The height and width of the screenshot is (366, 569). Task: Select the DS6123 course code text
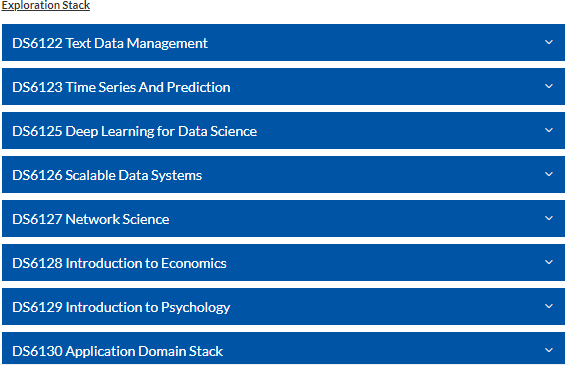[37, 87]
